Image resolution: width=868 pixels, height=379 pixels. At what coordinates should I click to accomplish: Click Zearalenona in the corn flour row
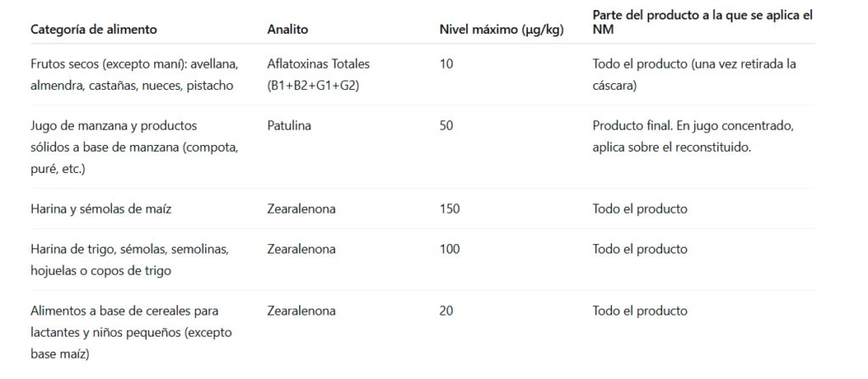coord(301,209)
